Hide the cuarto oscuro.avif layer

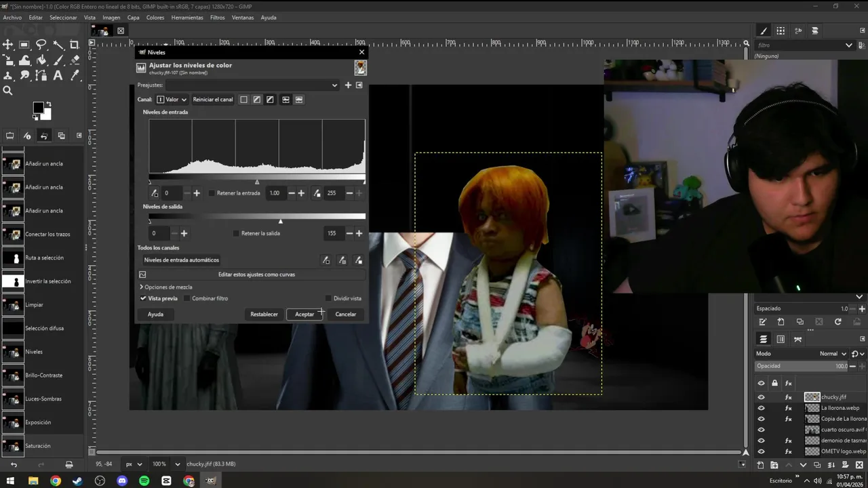click(761, 430)
